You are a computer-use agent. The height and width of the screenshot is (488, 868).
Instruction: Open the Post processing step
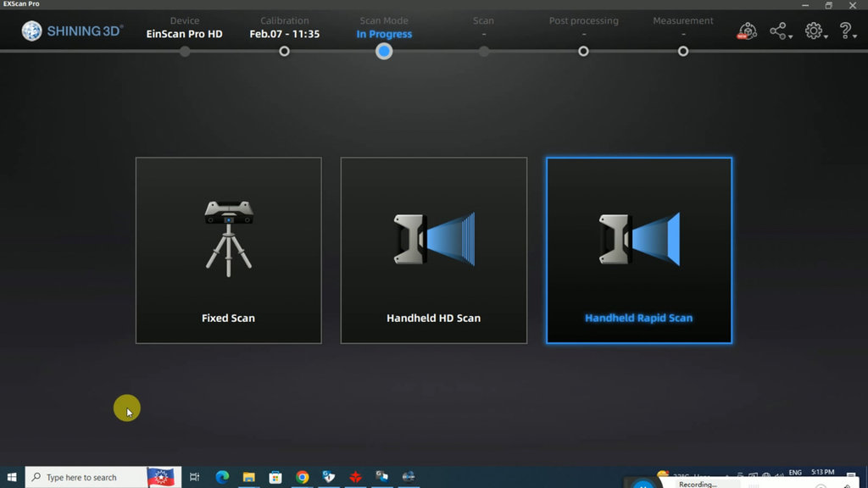pos(583,51)
